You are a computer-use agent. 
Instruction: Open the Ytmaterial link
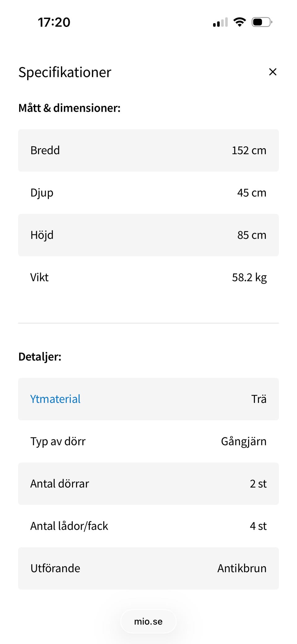[x=55, y=399]
